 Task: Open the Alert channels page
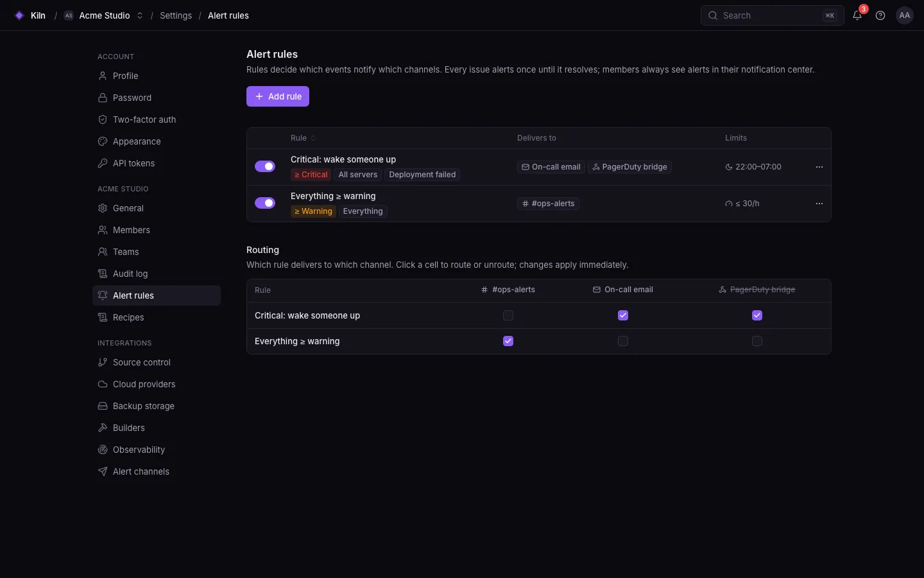pyautogui.click(x=157, y=471)
